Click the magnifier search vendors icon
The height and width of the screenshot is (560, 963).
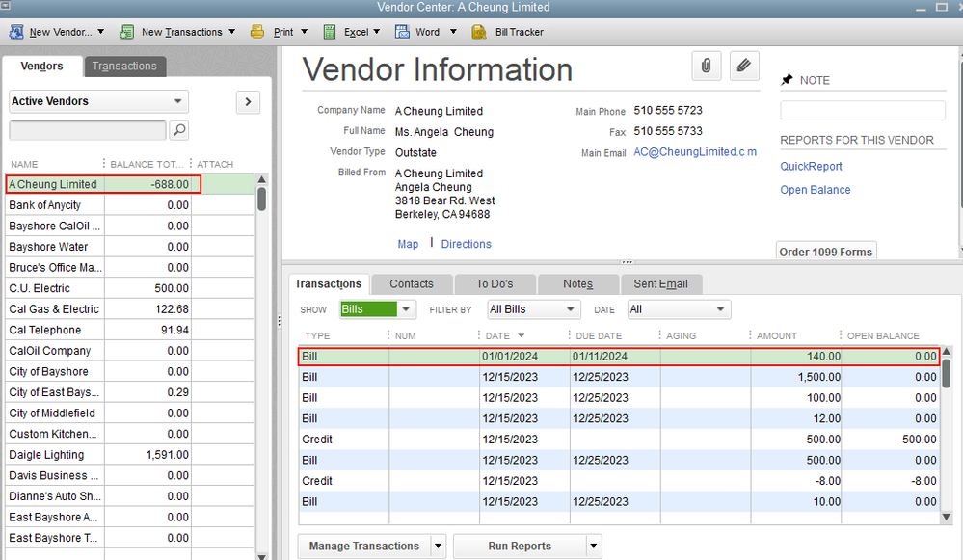click(178, 130)
